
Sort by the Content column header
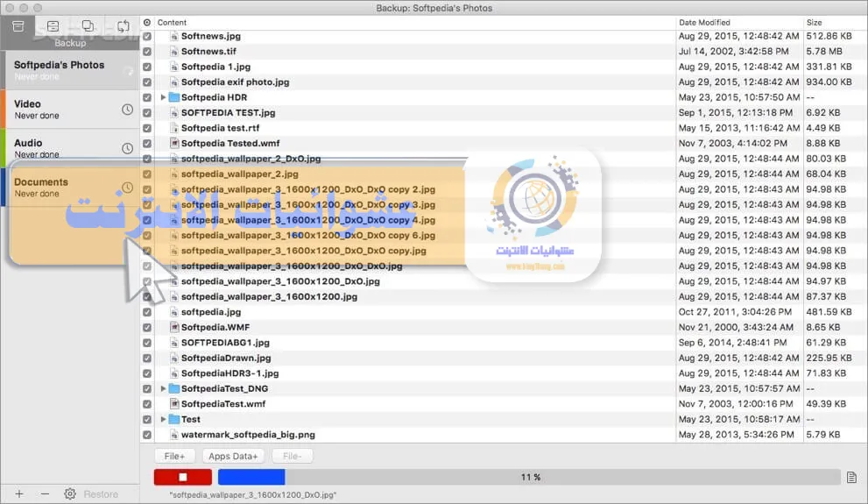(172, 23)
